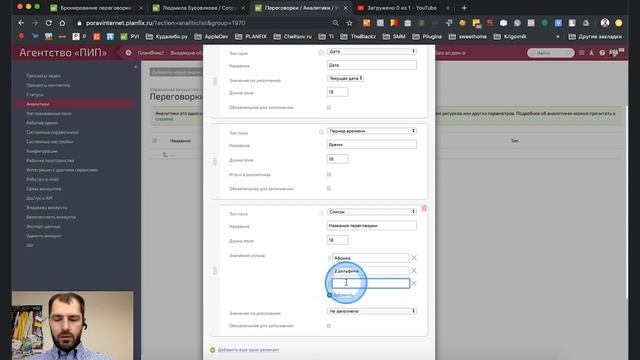Open the help question mark icon in header
The width and height of the screenshot is (640, 360).
pos(602,53)
